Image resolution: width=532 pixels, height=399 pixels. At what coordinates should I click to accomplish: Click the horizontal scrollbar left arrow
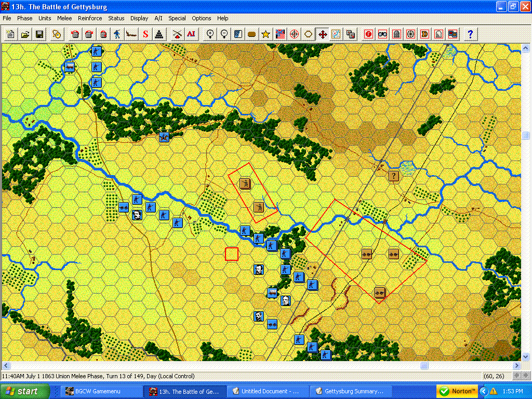tap(6, 365)
